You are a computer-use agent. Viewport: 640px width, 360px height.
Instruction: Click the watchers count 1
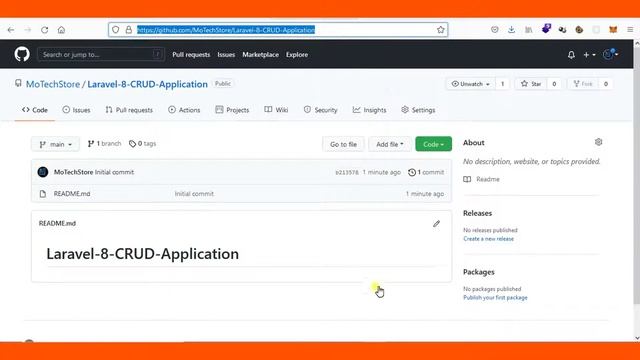[x=502, y=84]
